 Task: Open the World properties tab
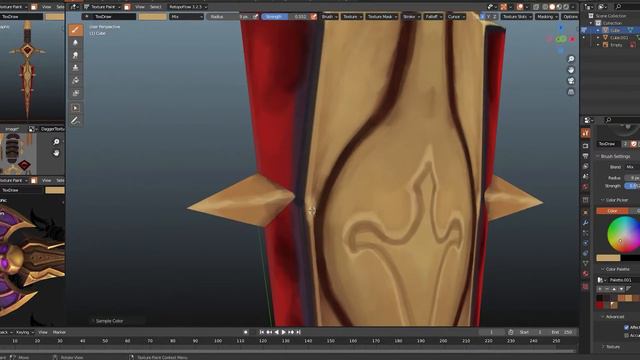586,187
